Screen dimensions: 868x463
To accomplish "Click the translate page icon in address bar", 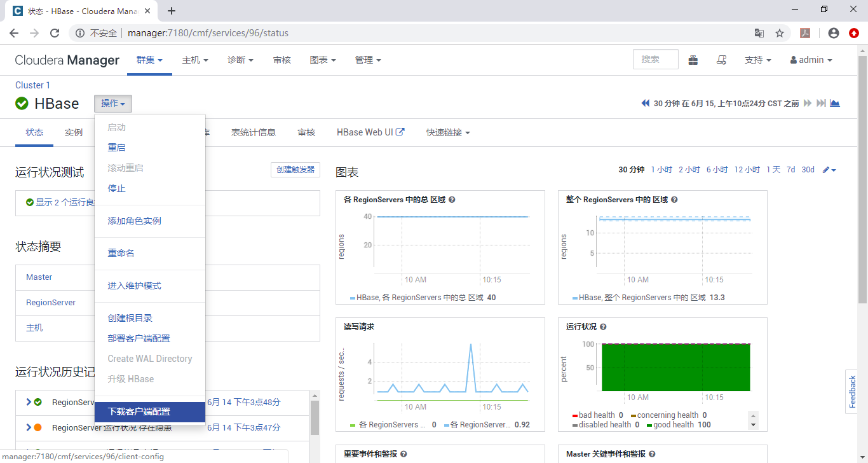I will (x=759, y=33).
